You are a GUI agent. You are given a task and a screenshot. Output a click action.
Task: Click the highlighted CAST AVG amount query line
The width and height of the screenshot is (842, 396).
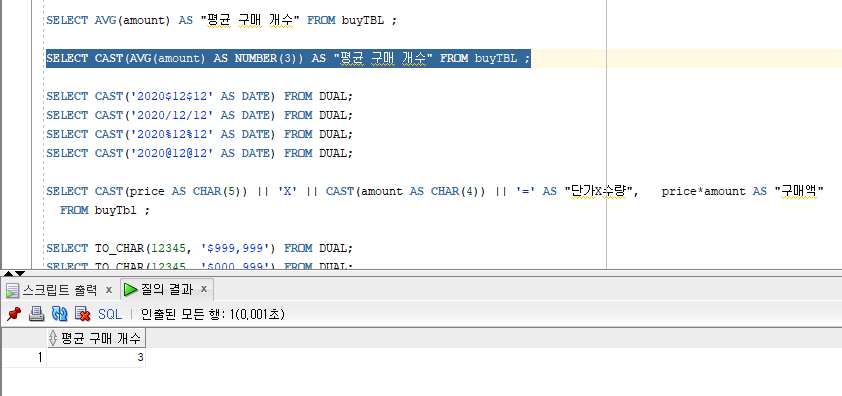(288, 58)
